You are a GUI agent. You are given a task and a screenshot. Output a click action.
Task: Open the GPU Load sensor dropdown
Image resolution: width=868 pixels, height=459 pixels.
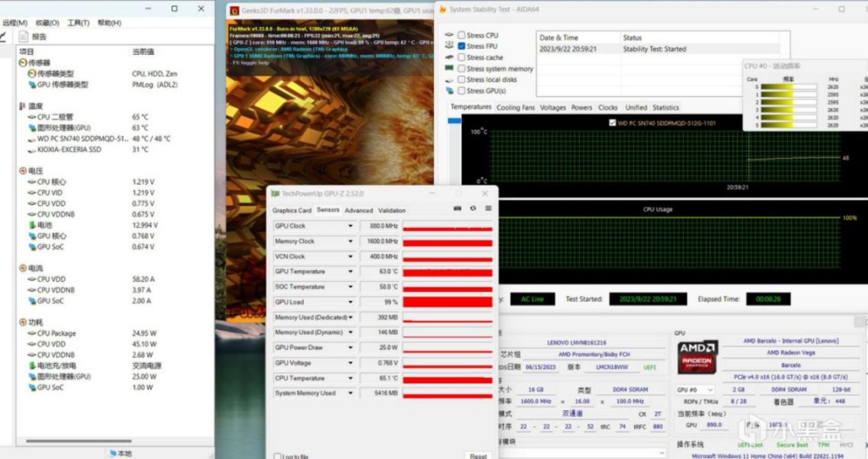351,302
